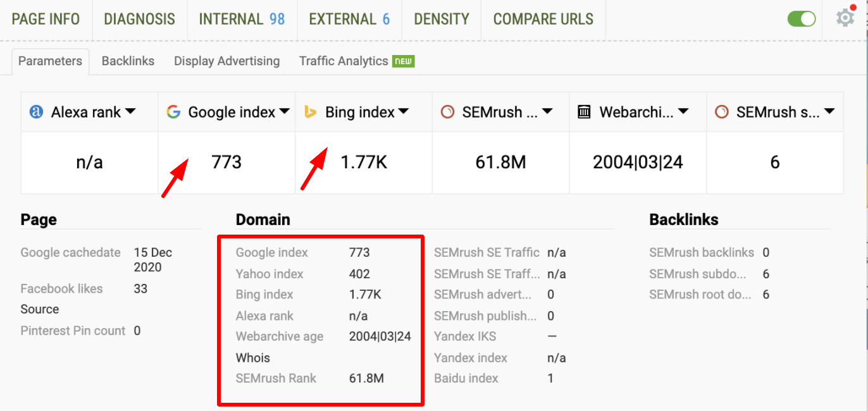This screenshot has height=411, width=868.
Task: Click the SEMrush subdomains column circle icon
Action: tap(721, 112)
